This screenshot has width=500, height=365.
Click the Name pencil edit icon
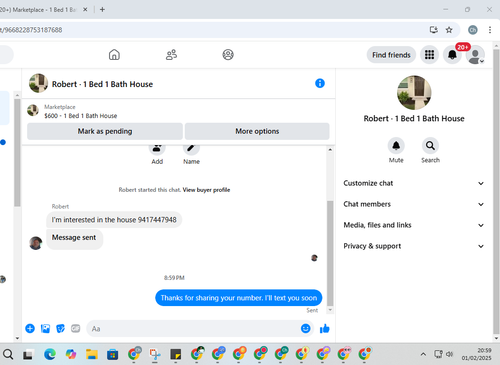pyautogui.click(x=191, y=149)
